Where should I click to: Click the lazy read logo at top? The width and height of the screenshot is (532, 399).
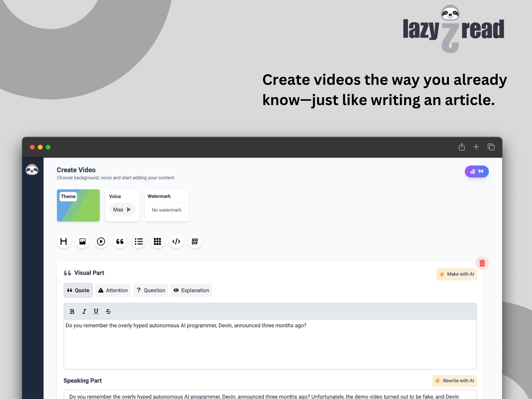coord(454,29)
